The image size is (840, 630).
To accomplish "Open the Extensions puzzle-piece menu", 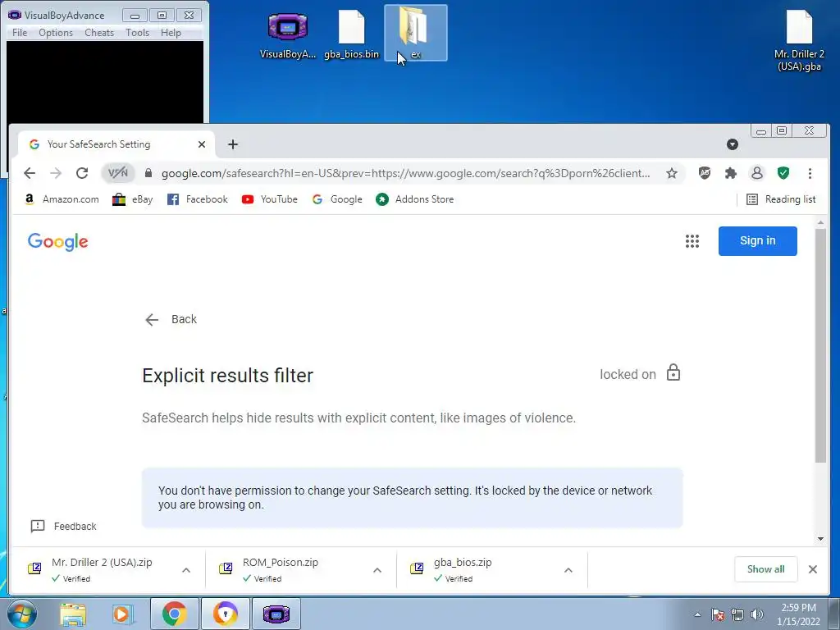I will (x=731, y=173).
